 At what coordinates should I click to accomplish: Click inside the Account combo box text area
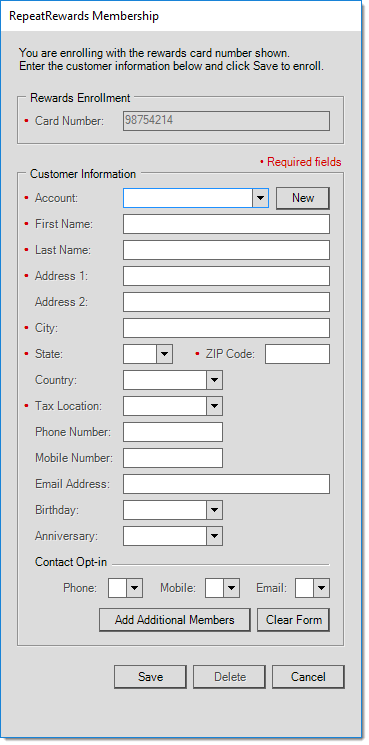click(188, 198)
